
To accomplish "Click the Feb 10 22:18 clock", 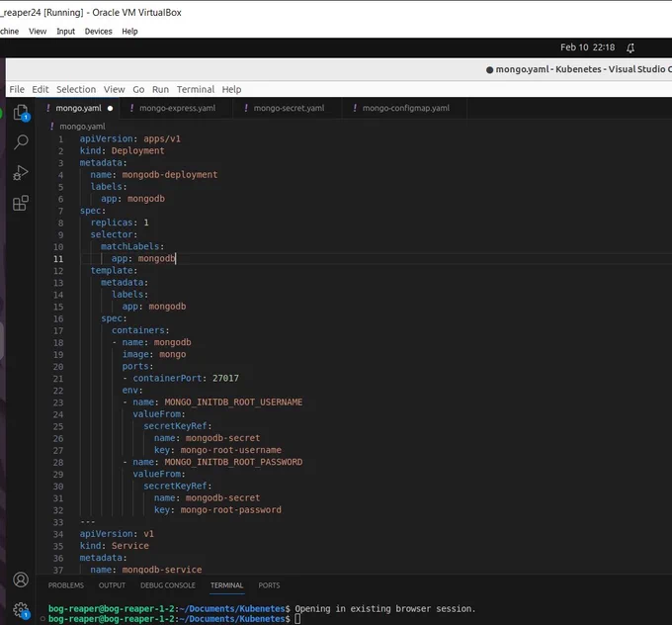I will [x=588, y=47].
